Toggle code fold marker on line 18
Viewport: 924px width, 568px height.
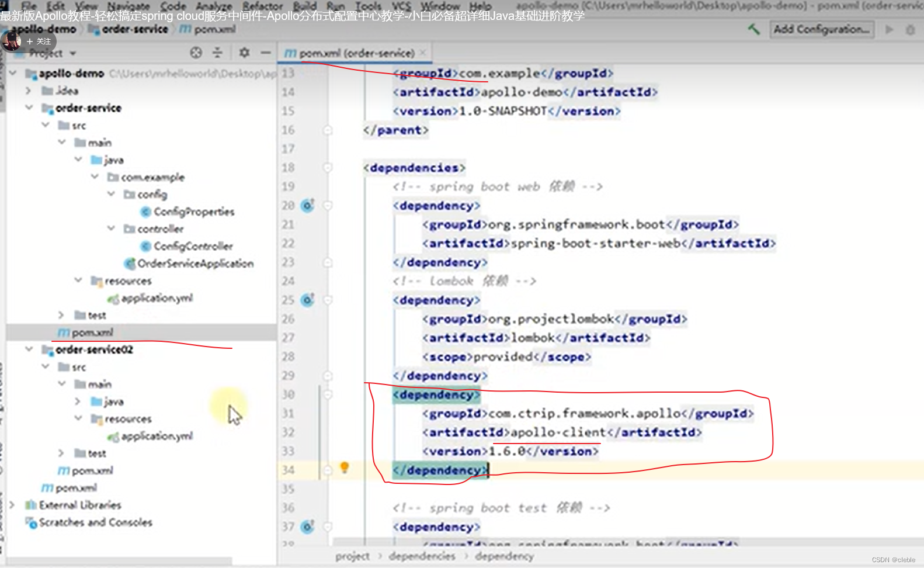point(328,168)
